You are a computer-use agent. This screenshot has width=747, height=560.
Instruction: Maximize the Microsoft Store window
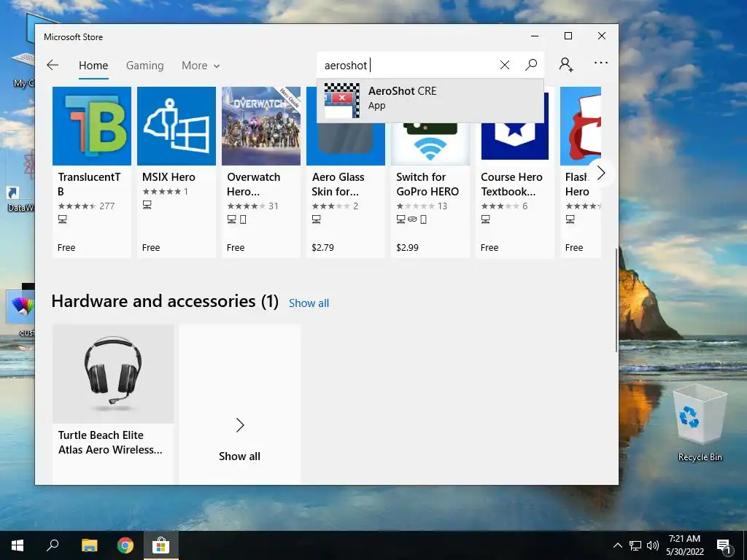pos(568,36)
